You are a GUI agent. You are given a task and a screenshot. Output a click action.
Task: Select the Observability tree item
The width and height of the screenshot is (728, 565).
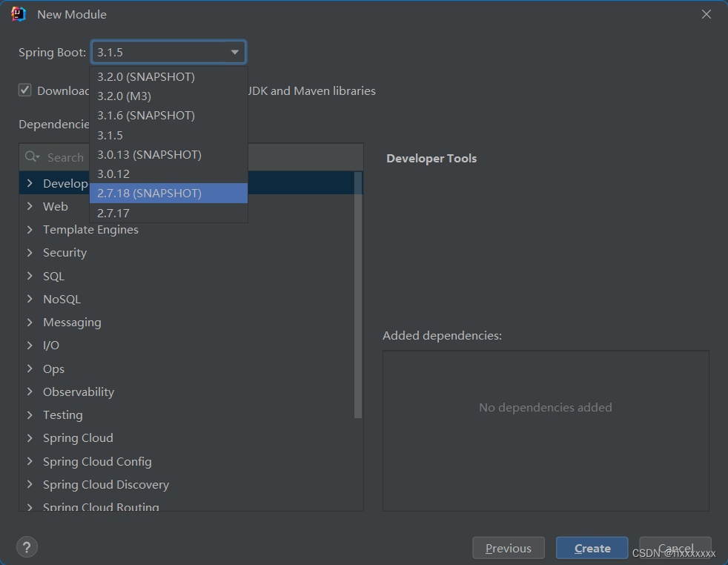[79, 391]
